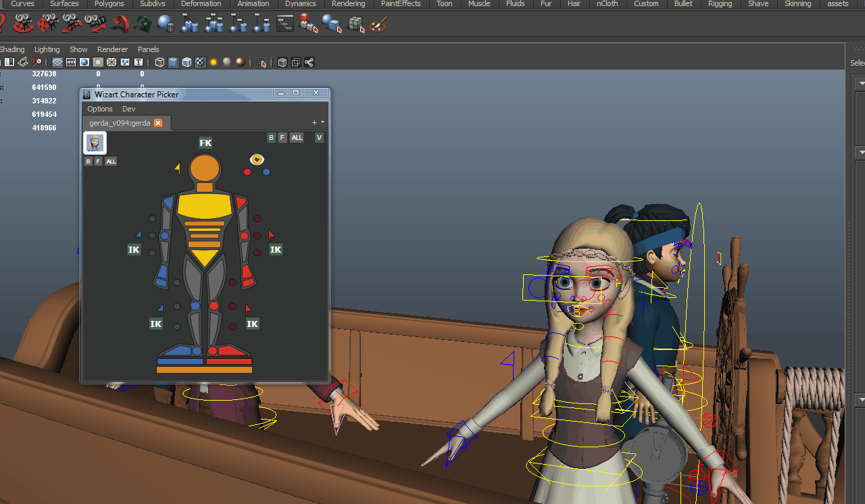Viewport: 865px width, 504px height.
Task: Click the gerda character thumbnail in picker
Action: click(95, 143)
